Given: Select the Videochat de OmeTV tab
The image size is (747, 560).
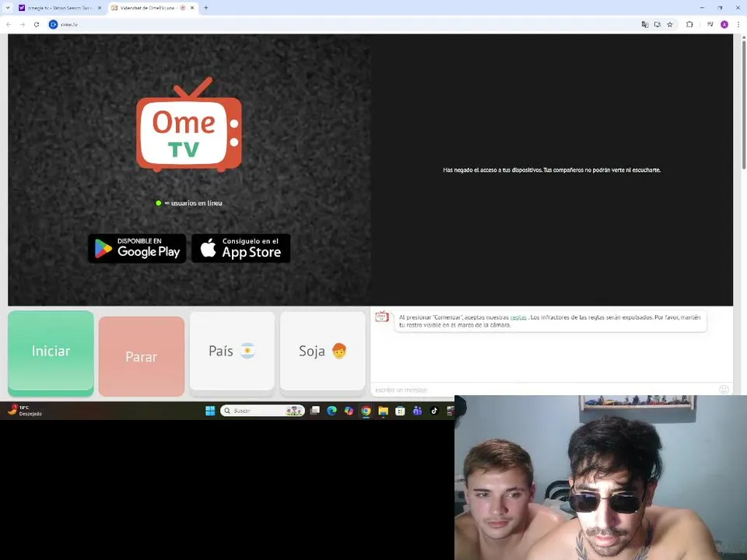Looking at the screenshot, I should (x=149, y=8).
